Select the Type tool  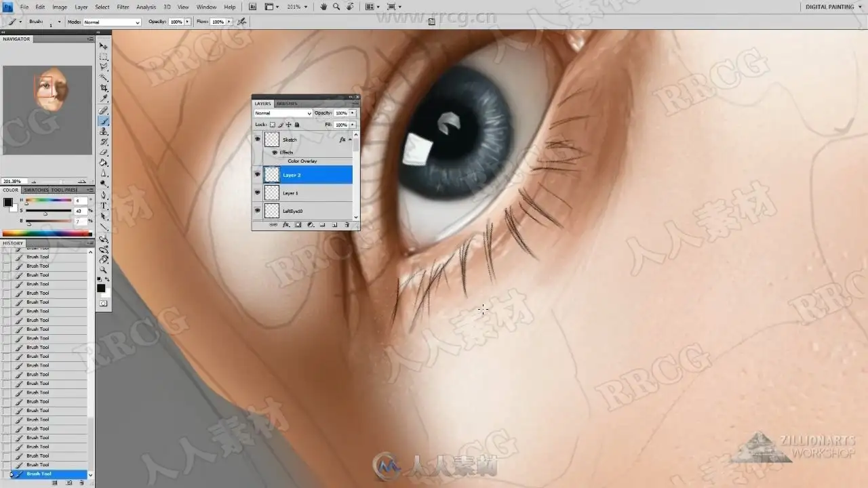tap(104, 205)
